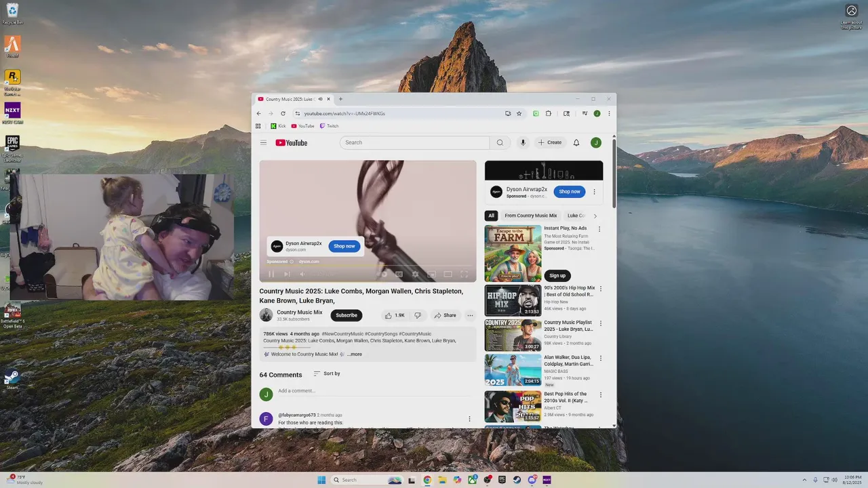
Task: Open YouTube notifications bell
Action: (576, 142)
